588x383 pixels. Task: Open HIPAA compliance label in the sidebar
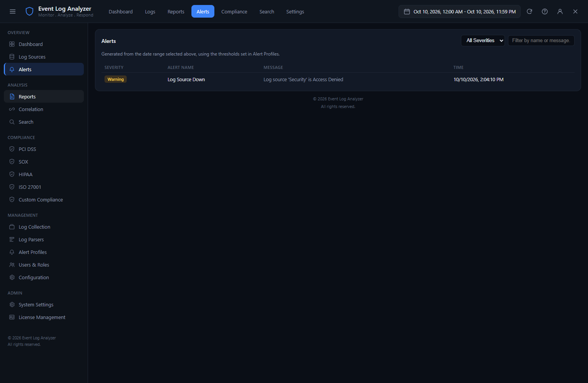point(26,174)
